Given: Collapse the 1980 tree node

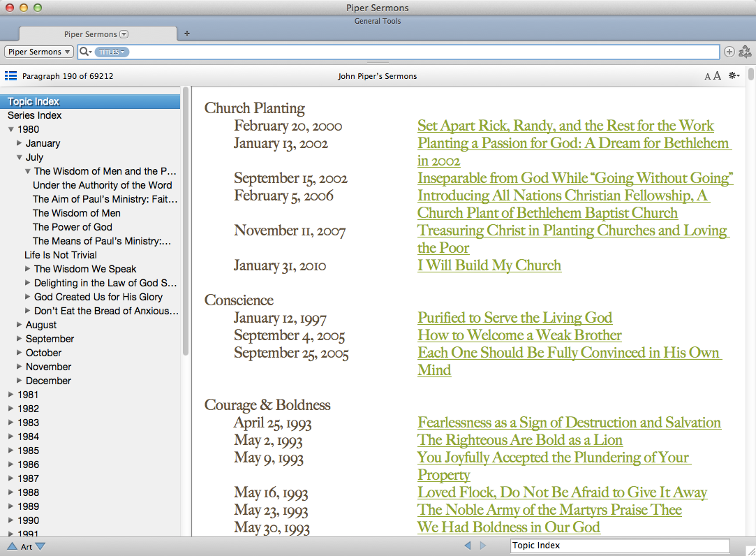Looking at the screenshot, I should (10, 129).
